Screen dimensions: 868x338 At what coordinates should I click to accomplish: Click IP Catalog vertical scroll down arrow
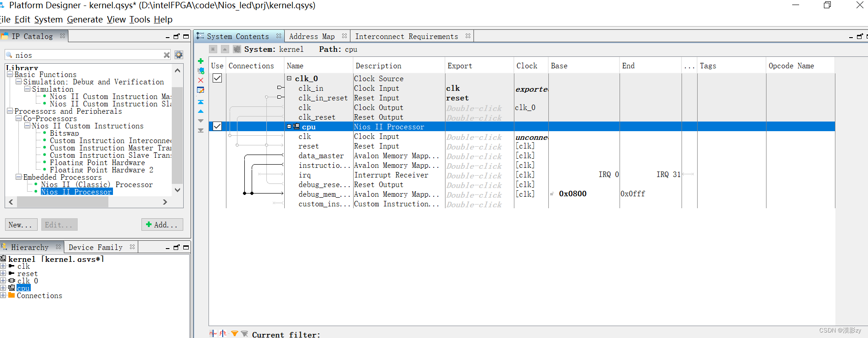tap(178, 190)
